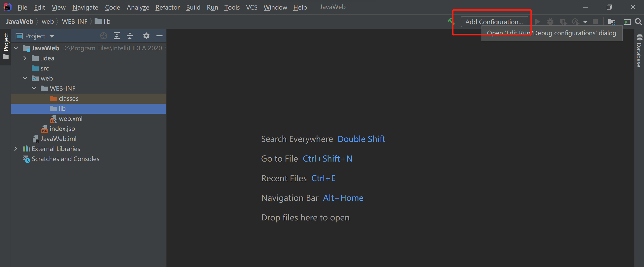The height and width of the screenshot is (267, 644).
Task: Select the .idea folder row
Action: coord(89,58)
